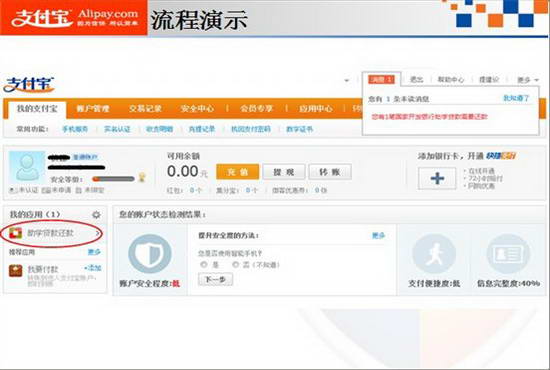Click the 支付便捷度 running figure icon
Image resolution: width=550 pixels, height=370 pixels.
pos(434,255)
